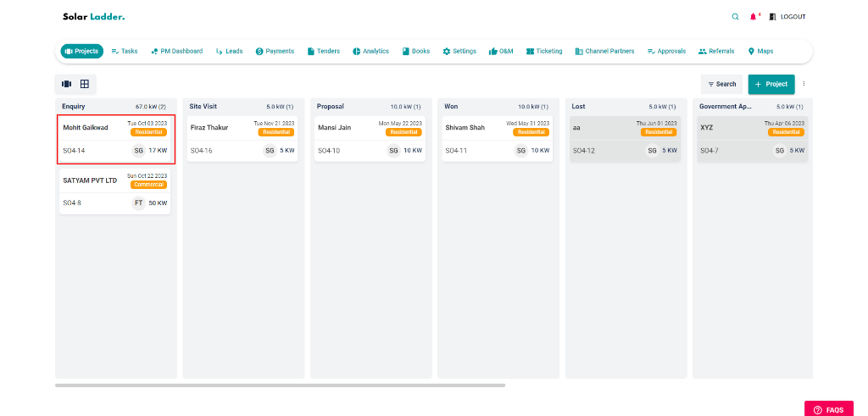Open the Analytics tab
Screen dimensions: 868x416
click(370, 52)
